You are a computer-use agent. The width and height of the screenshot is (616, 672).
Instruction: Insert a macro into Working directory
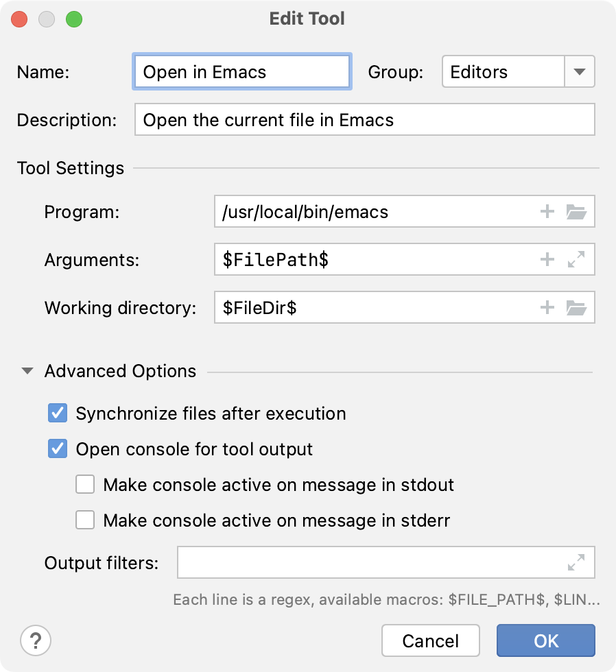pyautogui.click(x=547, y=307)
